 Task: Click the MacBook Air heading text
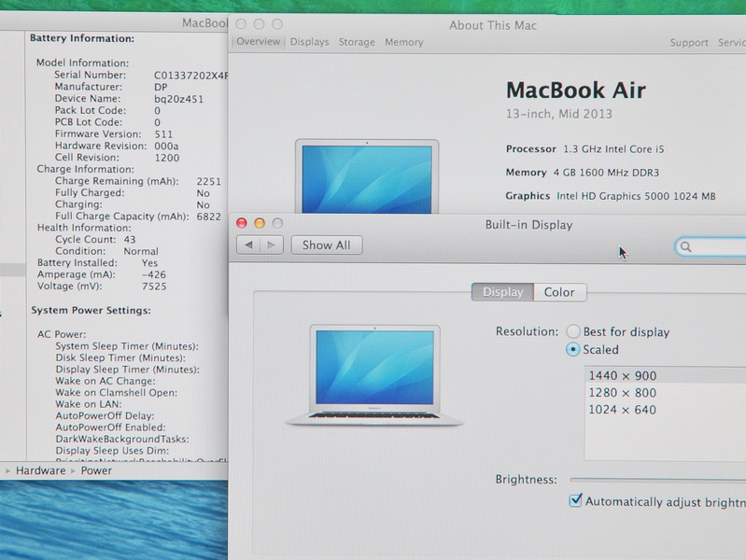tap(576, 90)
